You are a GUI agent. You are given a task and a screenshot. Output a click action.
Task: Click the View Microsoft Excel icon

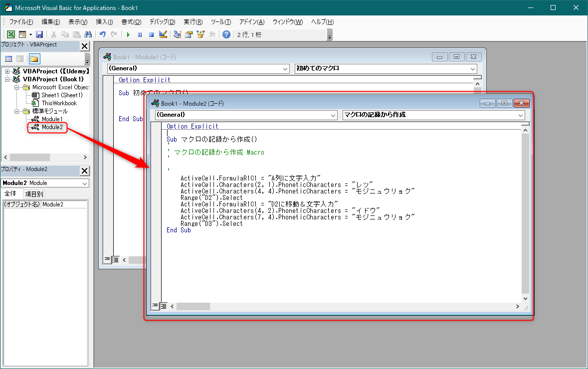point(10,34)
